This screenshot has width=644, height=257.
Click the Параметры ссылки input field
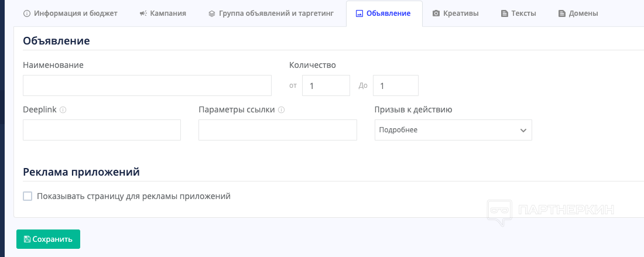278,130
